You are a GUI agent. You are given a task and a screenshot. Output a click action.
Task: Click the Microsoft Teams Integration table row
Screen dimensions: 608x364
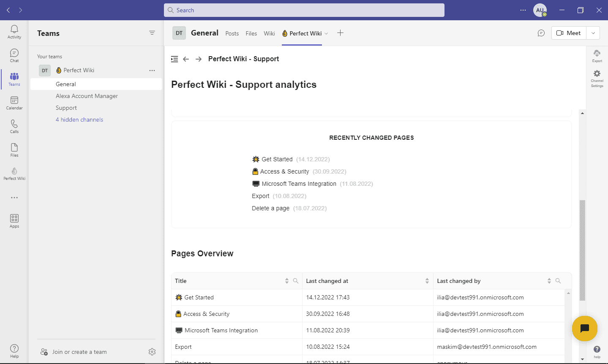(368, 330)
